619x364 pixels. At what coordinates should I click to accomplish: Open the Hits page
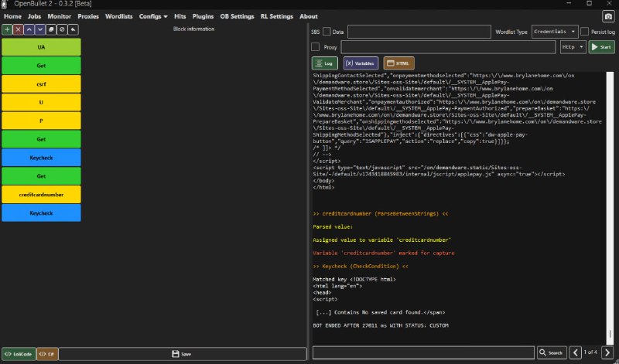180,16
